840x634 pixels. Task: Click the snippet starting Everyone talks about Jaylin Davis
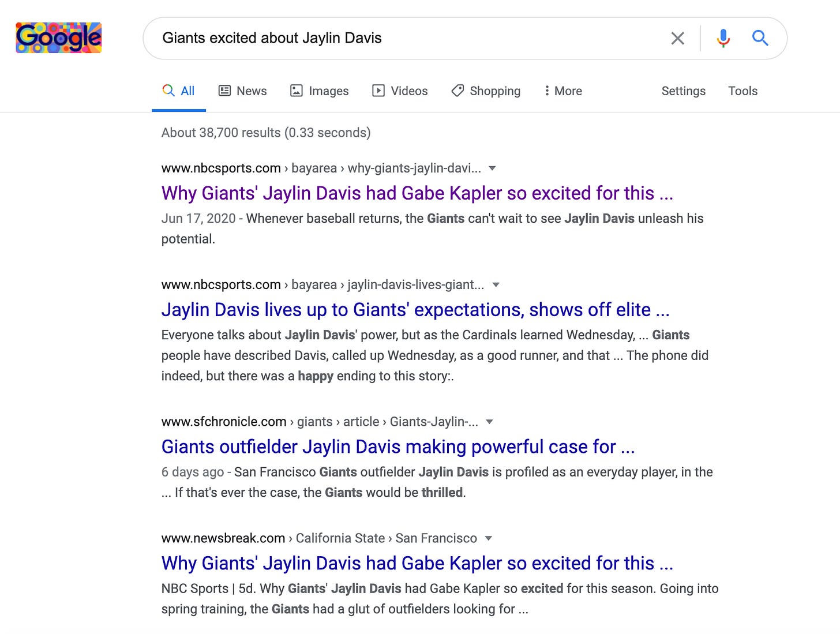(434, 355)
